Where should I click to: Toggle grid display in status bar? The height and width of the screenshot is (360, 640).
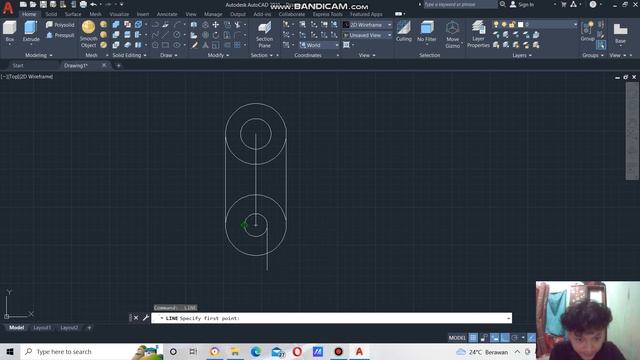pos(473,338)
